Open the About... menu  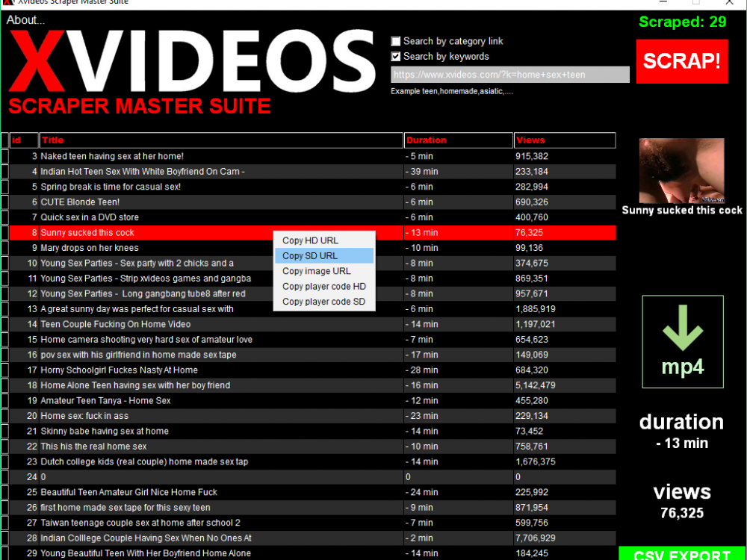25,20
